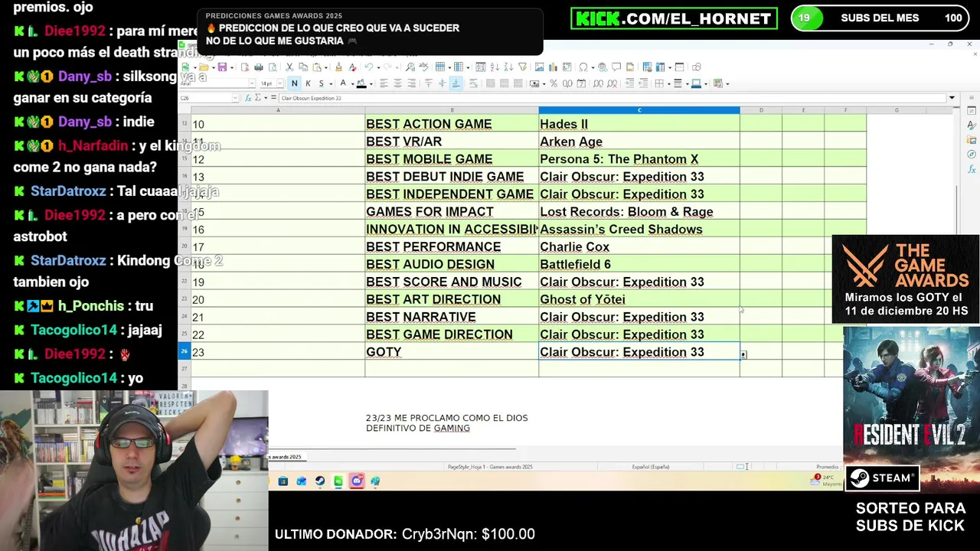Open the 14 pt font size dropdown

tap(280, 83)
